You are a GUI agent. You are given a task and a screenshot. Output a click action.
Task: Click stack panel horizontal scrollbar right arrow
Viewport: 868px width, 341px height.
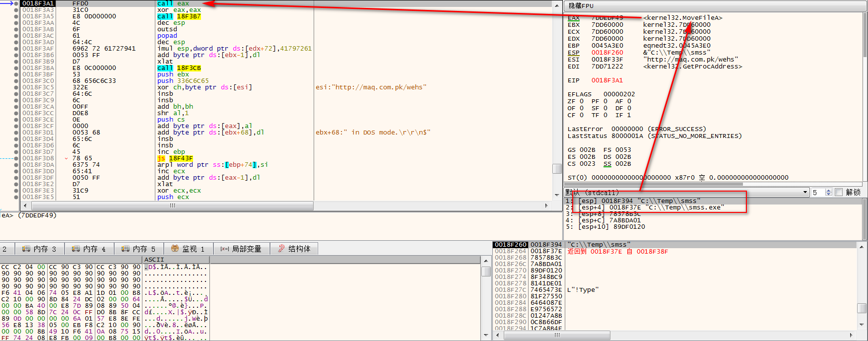click(852, 336)
